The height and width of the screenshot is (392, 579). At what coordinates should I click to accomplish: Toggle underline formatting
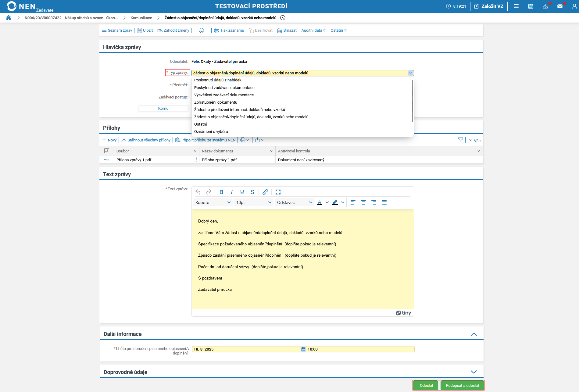(242, 192)
